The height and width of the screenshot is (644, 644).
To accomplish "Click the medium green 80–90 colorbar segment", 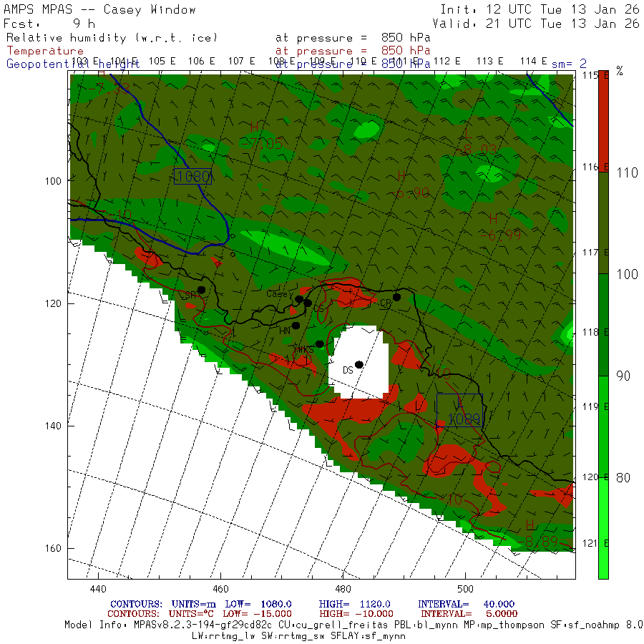I will [x=603, y=426].
